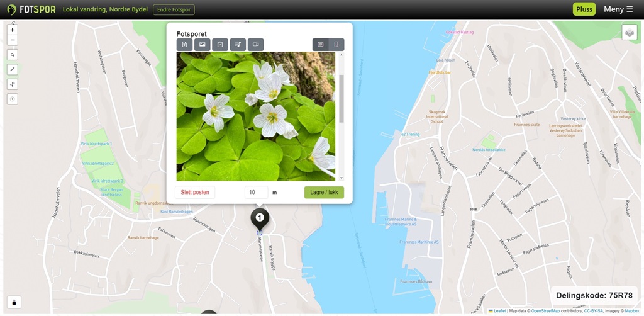Add text document content in Fotsporet

pos(184,45)
